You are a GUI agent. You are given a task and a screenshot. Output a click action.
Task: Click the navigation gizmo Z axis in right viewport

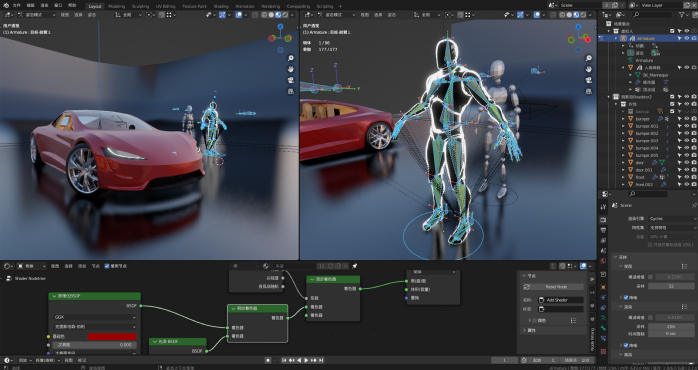click(x=578, y=27)
